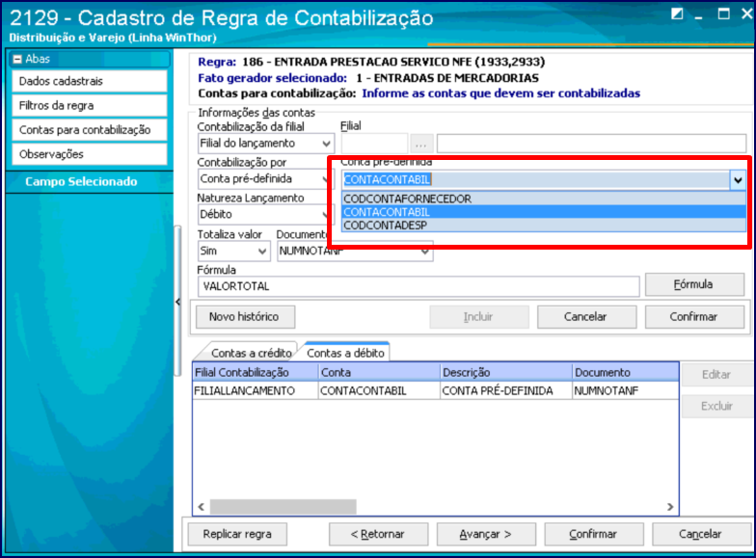Click Avançar navigation button
Image resolution: width=756 pixels, height=558 pixels.
[486, 534]
